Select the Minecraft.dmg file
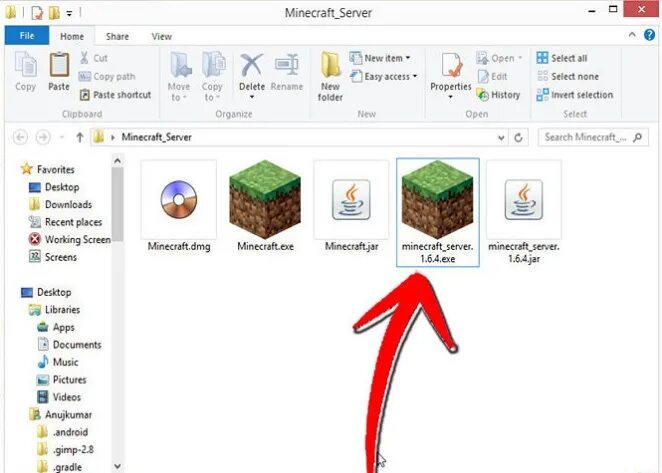Screen dimensions: 662x473 (179, 206)
